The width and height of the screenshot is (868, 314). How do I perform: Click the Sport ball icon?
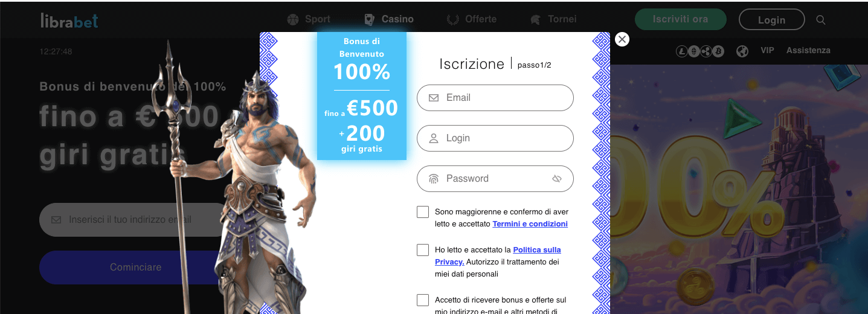coord(294,19)
